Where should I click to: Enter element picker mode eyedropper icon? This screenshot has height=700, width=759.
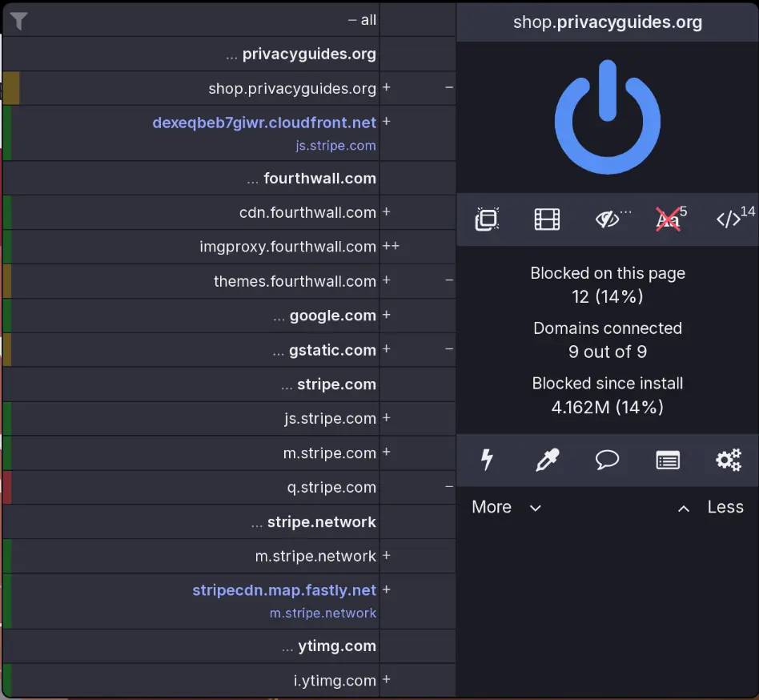(547, 460)
